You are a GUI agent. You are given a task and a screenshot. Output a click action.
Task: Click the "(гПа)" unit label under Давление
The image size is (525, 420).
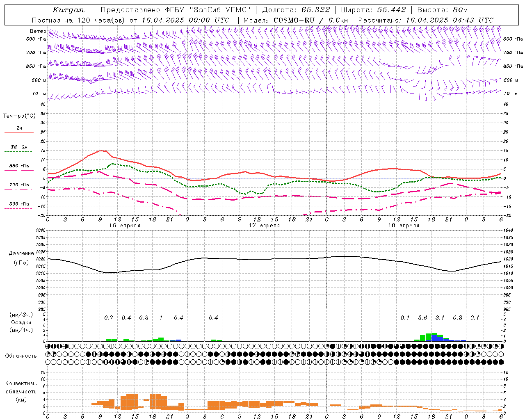21,262
